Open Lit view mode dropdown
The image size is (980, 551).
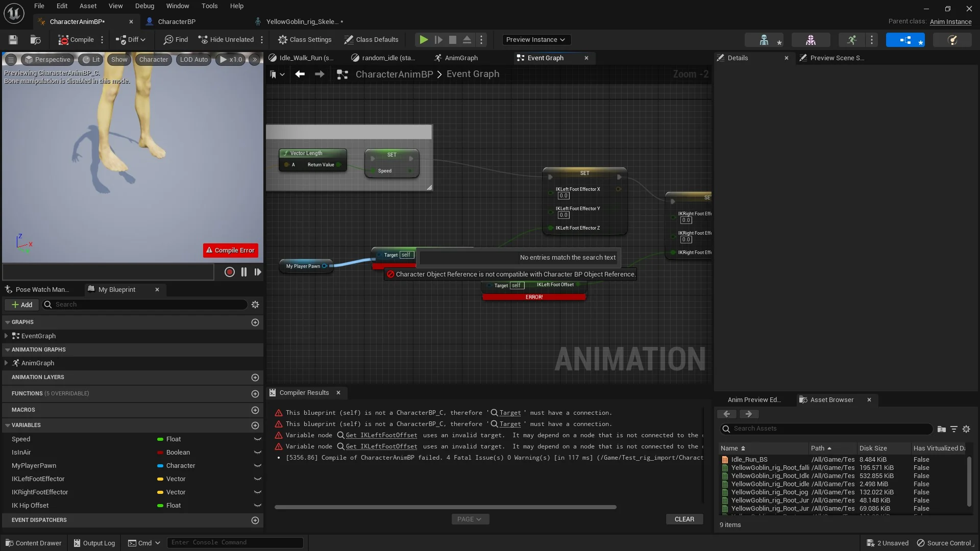click(x=91, y=60)
